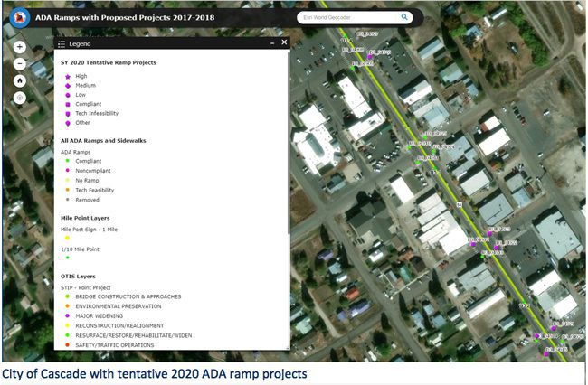Click the 'ADA Ramps with Proposed Projects' title
This screenshot has width=588, height=385.
coord(125,17)
